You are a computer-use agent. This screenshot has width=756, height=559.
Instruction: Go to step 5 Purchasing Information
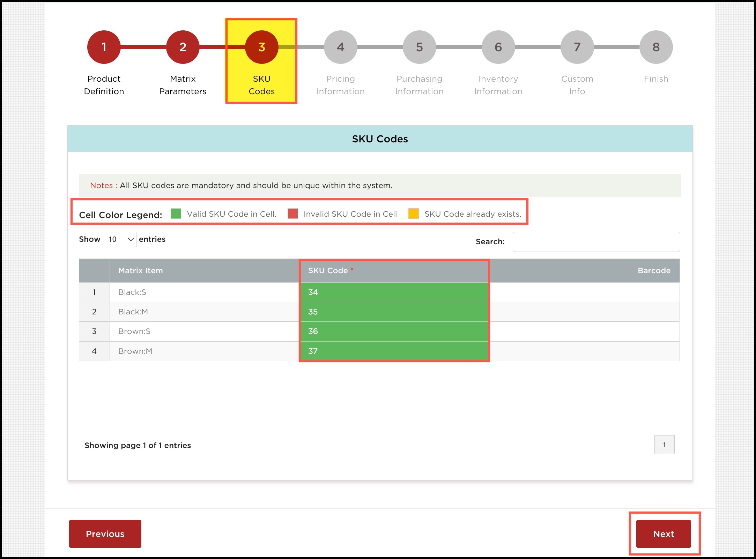click(419, 47)
